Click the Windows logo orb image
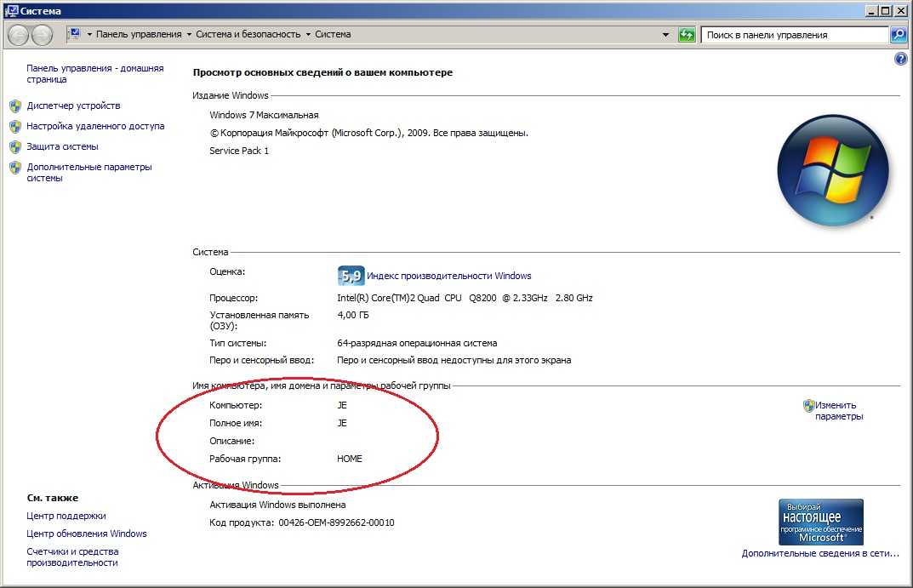Viewport: 913px width, 588px height. coord(833,170)
